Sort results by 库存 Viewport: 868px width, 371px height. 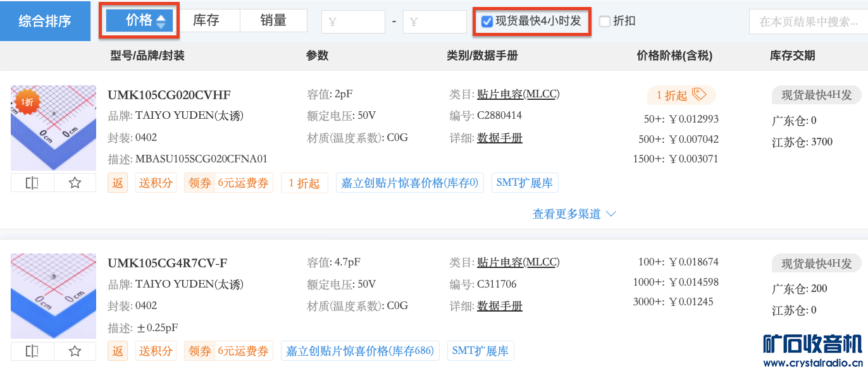pyautogui.click(x=206, y=21)
